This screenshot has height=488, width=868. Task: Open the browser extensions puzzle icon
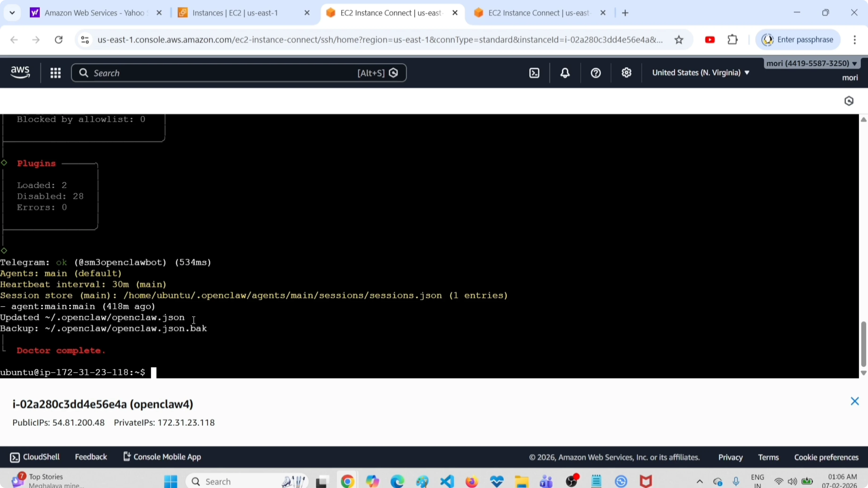coord(732,39)
